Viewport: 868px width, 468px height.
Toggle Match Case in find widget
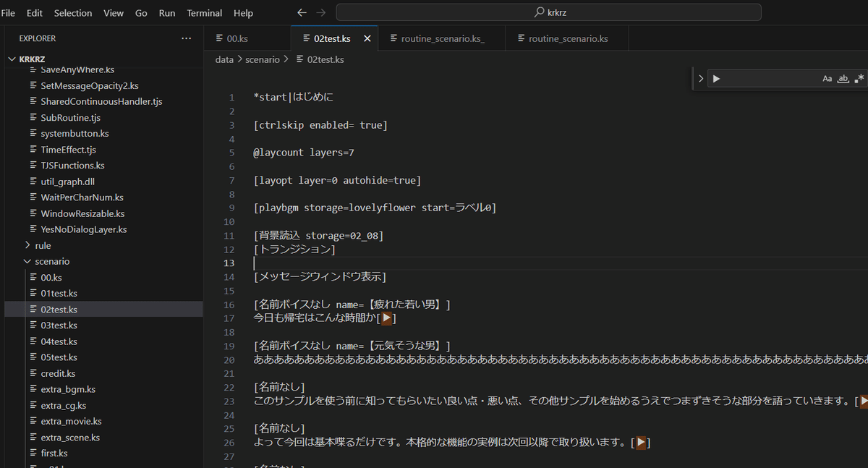tap(827, 79)
